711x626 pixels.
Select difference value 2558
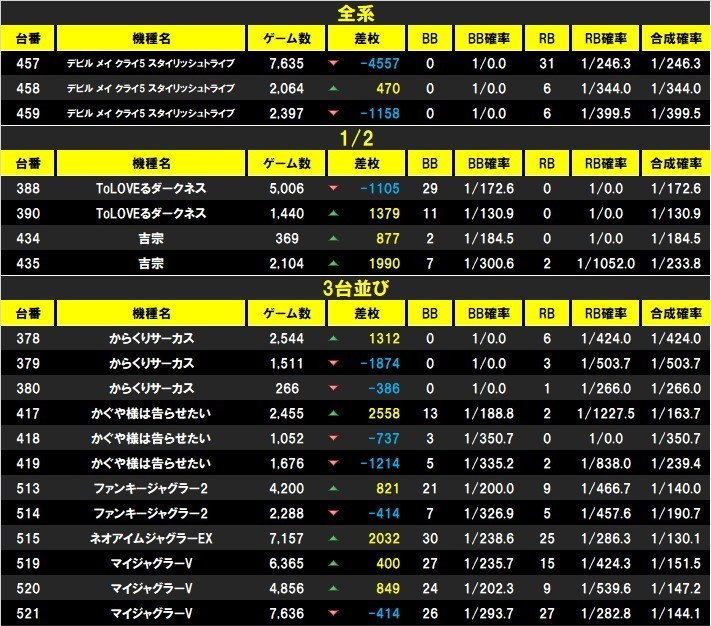coord(384,413)
